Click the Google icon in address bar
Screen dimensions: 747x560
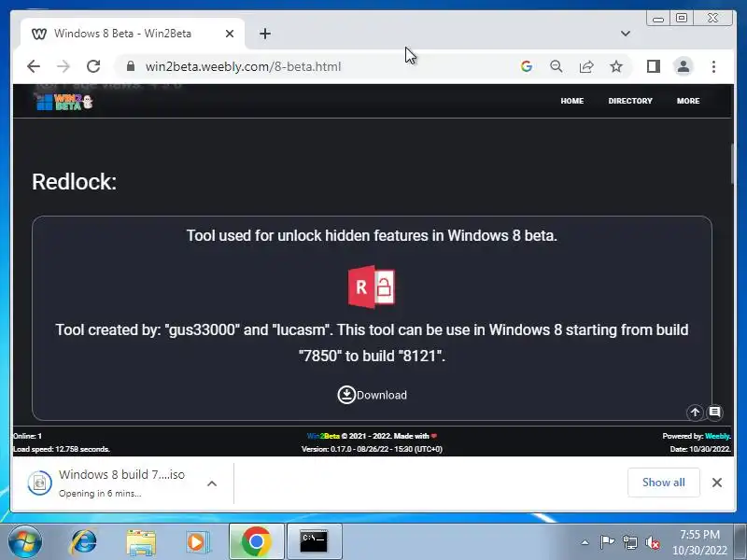pos(527,66)
